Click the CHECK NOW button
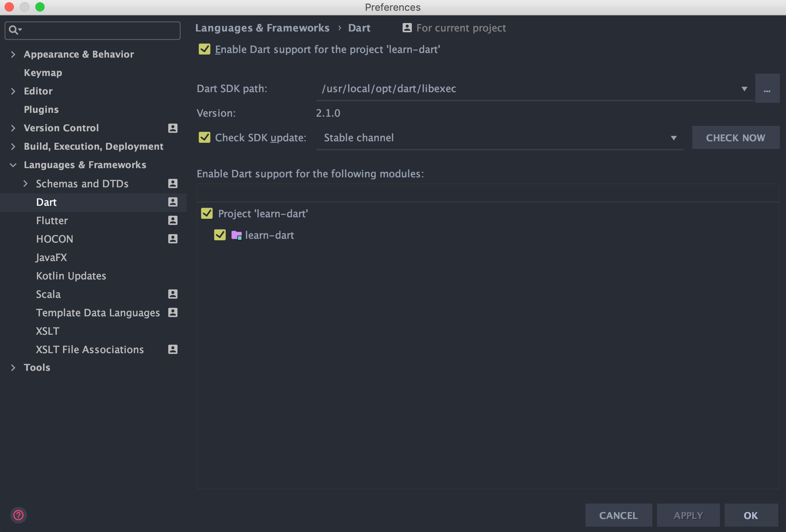Screen dimensions: 786x532 click(x=736, y=138)
